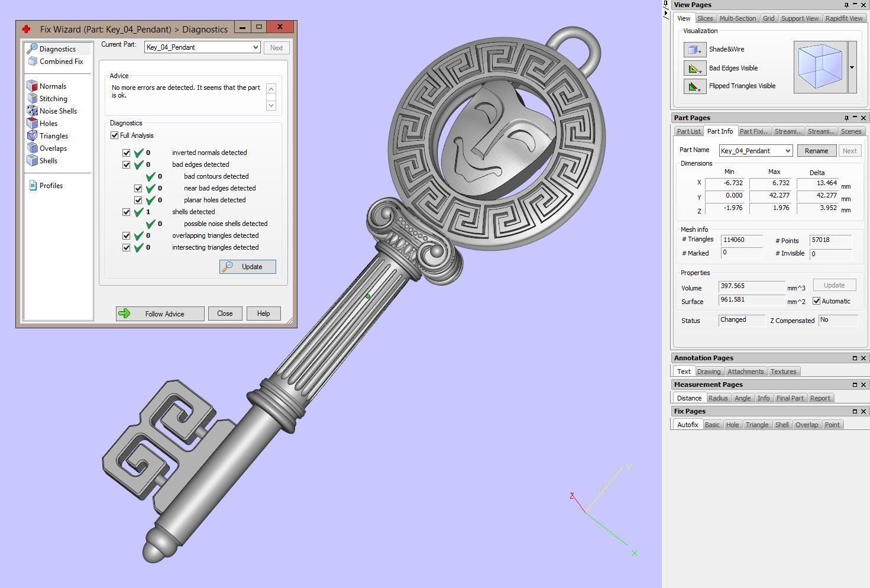Uncheck the Full Analysis checkbox
The image size is (870, 588).
coord(115,135)
